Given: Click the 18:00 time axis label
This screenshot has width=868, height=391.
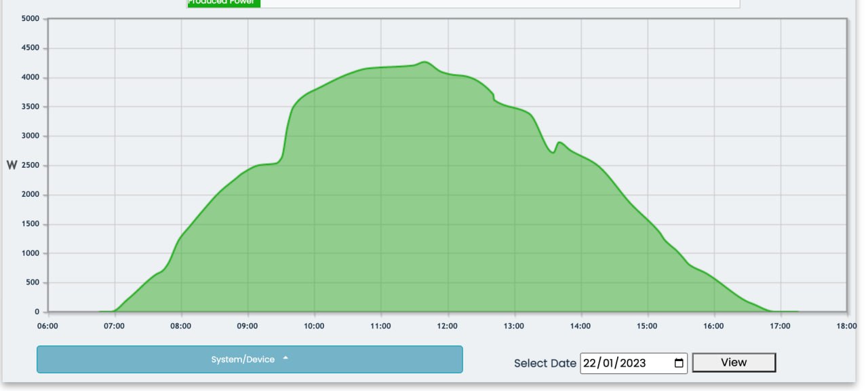Looking at the screenshot, I should point(846,326).
